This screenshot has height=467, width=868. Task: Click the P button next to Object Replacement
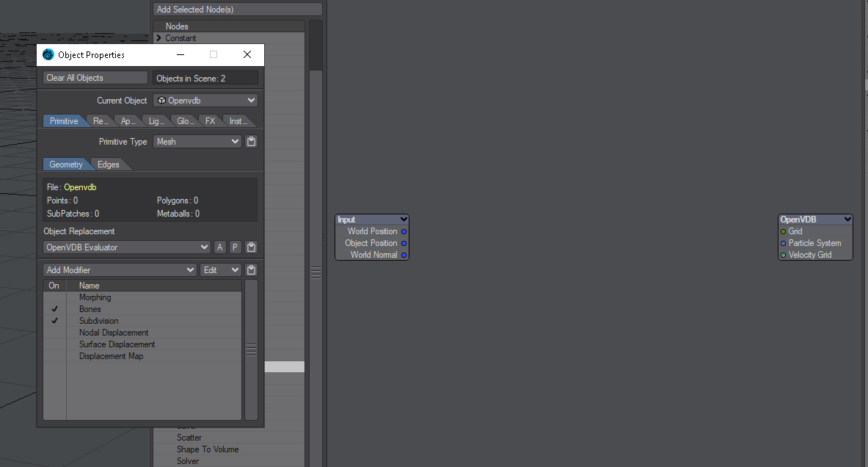[235, 247]
